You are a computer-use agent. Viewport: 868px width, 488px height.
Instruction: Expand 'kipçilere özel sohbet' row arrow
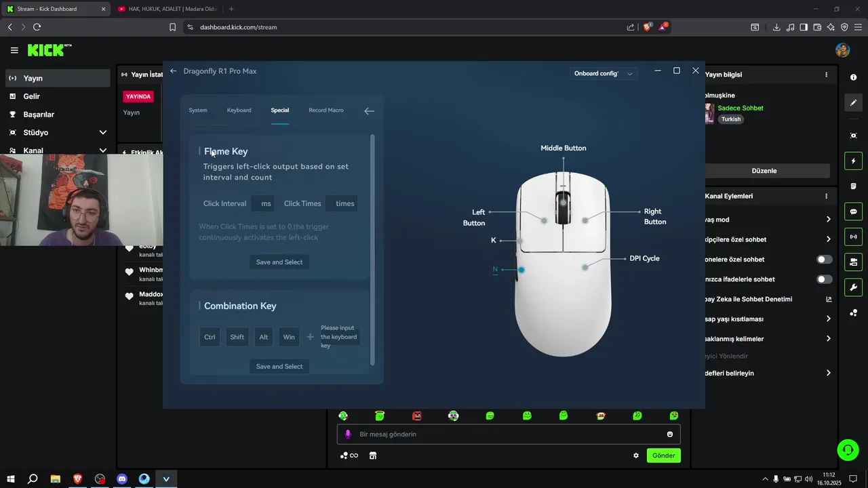coord(828,239)
